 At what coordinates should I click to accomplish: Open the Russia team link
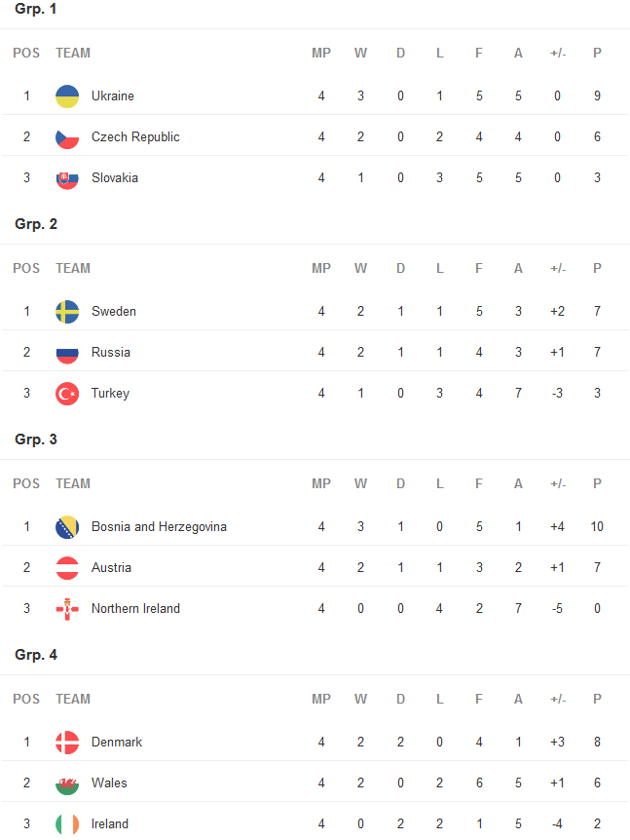coord(111,353)
